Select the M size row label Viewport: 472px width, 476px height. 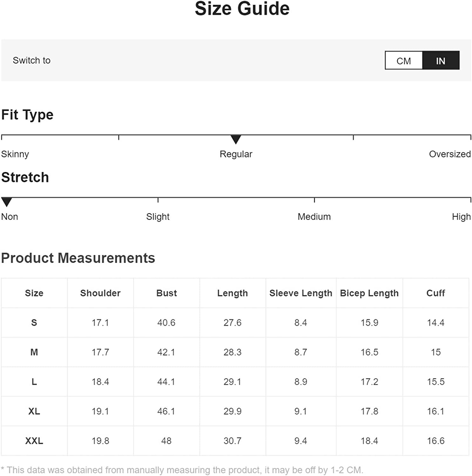pyautogui.click(x=34, y=352)
